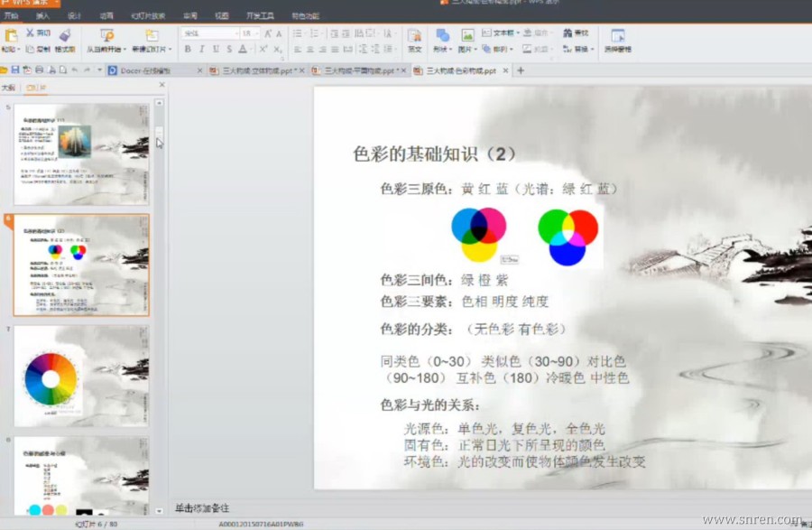The image size is (812, 530).
Task: Open the font name combo box
Action: click(x=209, y=33)
